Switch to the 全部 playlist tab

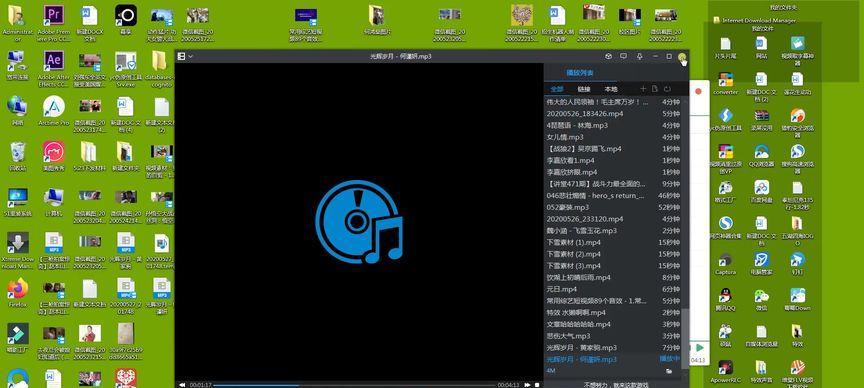tap(557, 89)
